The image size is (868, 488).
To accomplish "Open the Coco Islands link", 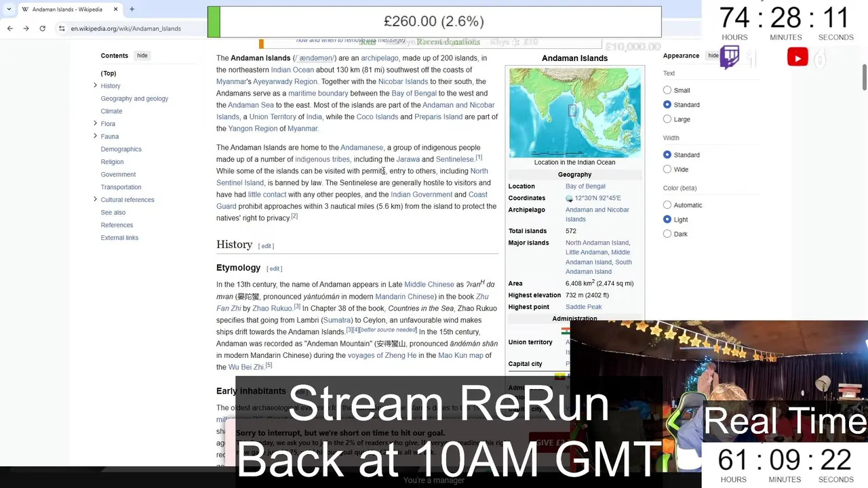I will point(377,117).
